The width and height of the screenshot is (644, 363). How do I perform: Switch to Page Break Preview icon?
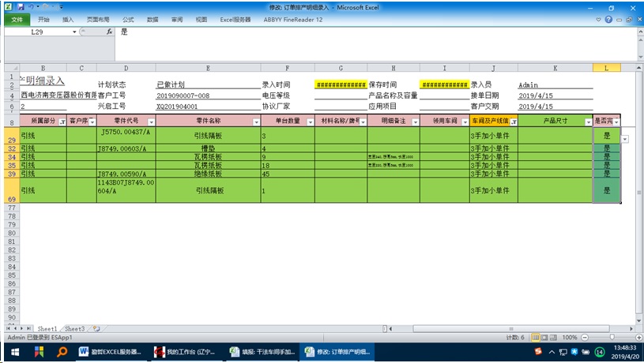tap(554, 337)
